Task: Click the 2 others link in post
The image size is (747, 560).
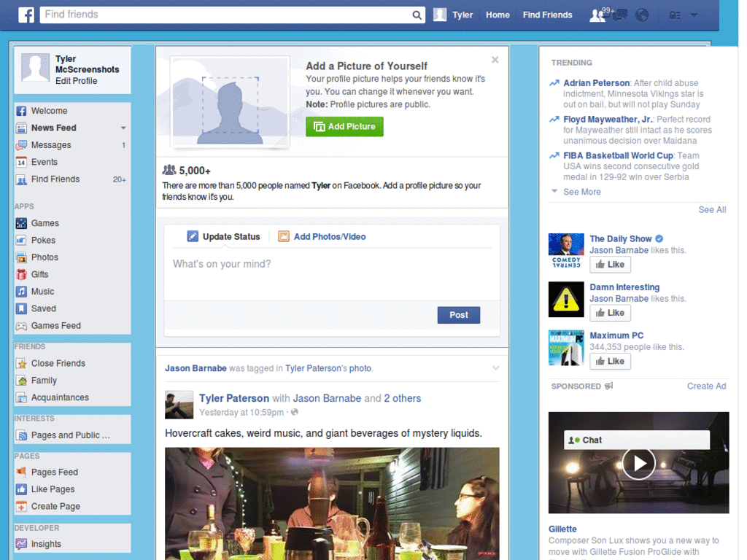Action: (403, 399)
